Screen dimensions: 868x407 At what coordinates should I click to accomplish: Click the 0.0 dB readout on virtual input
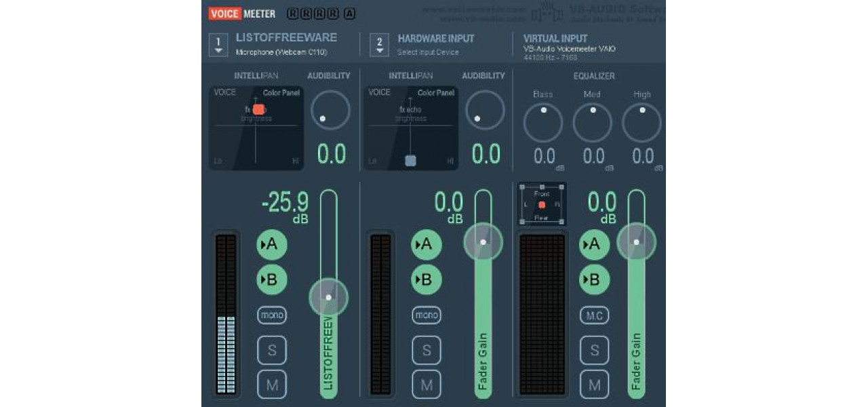[602, 207]
